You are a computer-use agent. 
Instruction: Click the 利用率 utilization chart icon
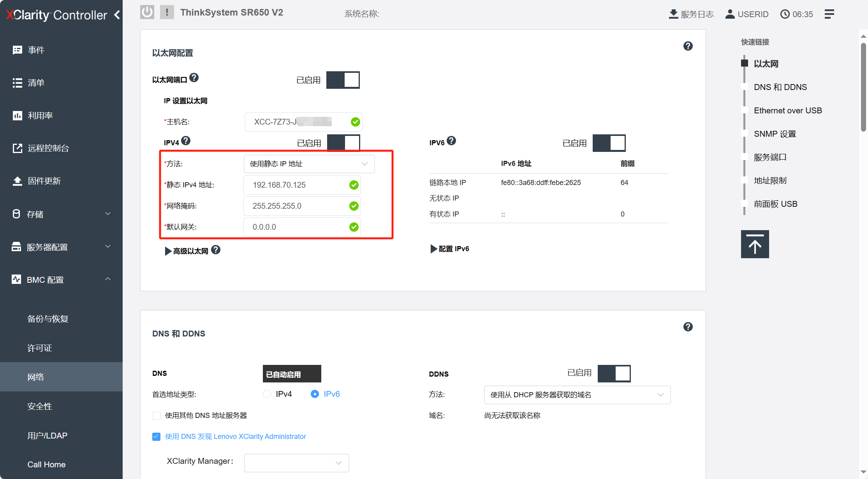pos(18,115)
